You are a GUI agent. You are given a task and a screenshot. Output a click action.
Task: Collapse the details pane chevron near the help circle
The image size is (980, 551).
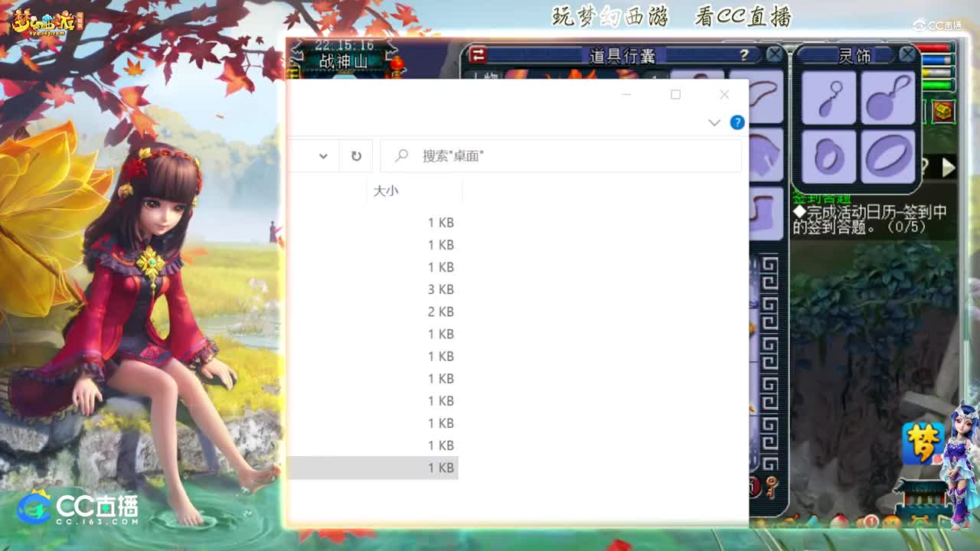[714, 122]
